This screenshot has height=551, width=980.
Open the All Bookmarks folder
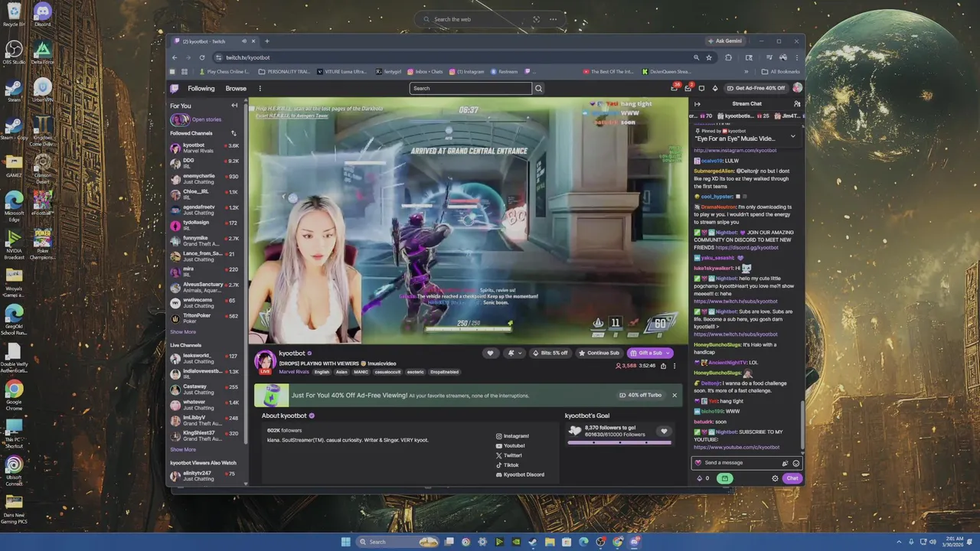click(781, 72)
